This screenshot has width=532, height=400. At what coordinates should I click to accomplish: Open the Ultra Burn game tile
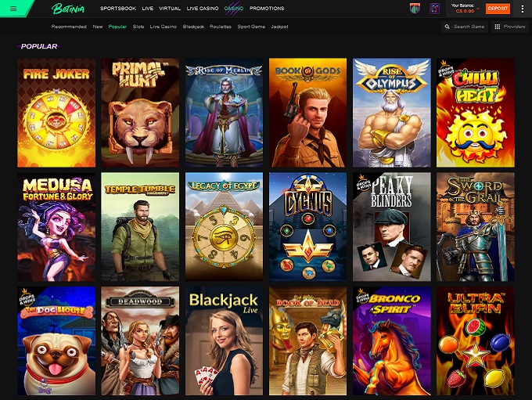[475, 341]
